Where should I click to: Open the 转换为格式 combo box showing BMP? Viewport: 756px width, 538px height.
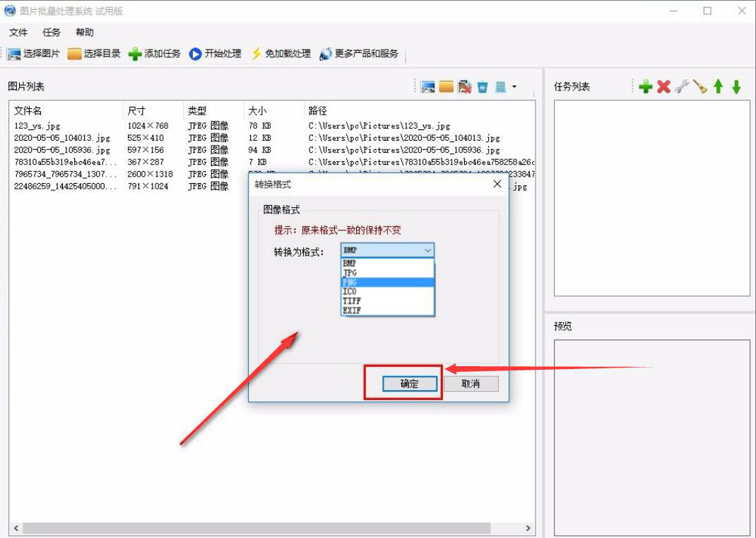pyautogui.click(x=387, y=250)
